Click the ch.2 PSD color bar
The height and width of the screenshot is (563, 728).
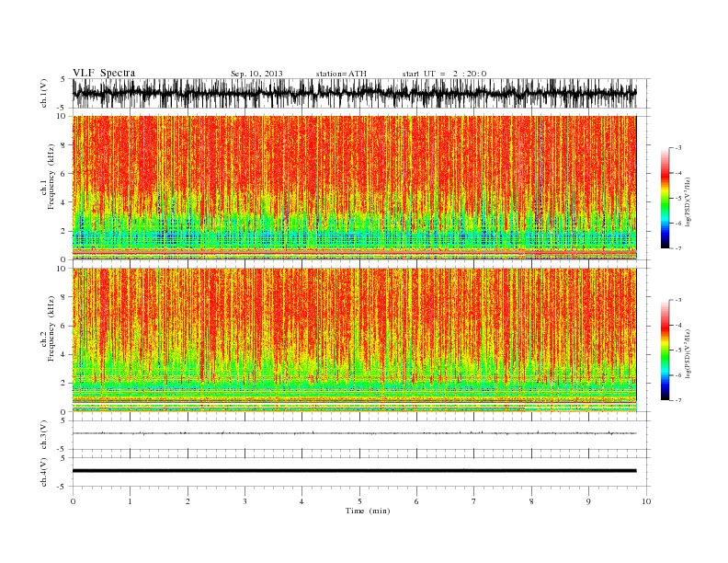click(665, 350)
